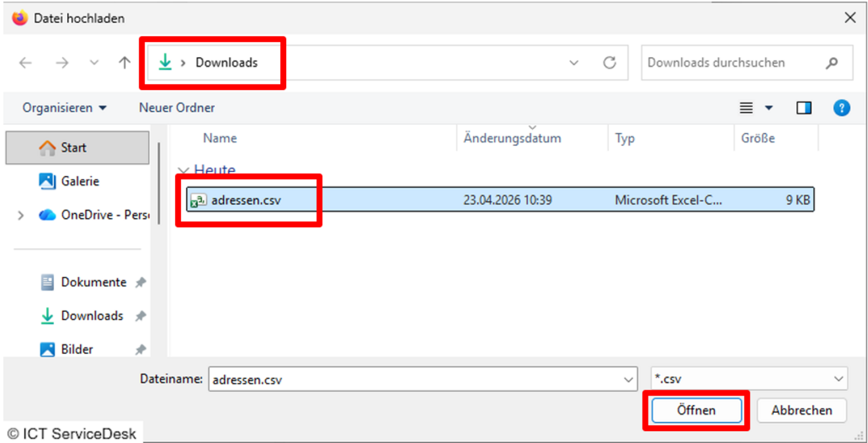This screenshot has height=443, width=868.
Task: Open Dokumente in the quick access list
Action: pyautogui.click(x=93, y=282)
